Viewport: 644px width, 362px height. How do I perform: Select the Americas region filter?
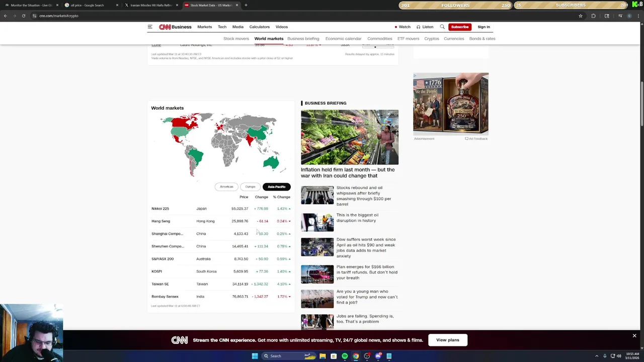pos(226,187)
